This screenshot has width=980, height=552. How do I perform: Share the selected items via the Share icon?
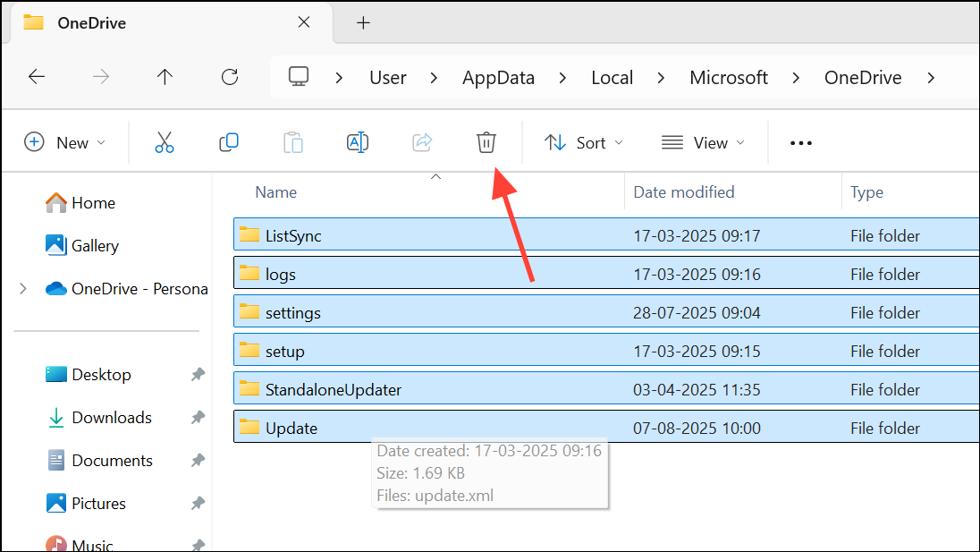coord(422,142)
